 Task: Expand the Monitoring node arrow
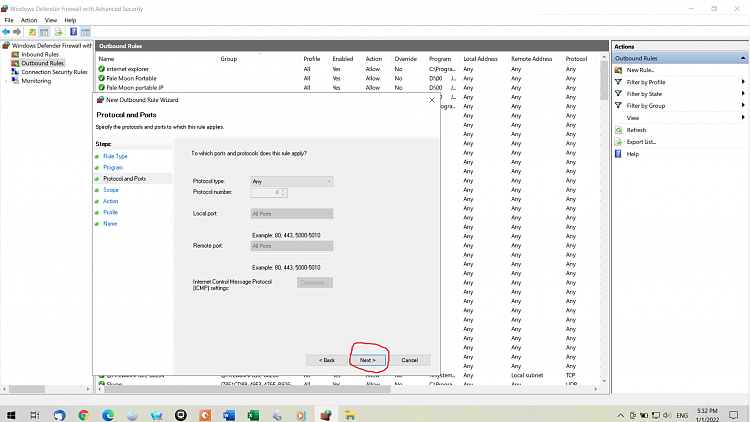(6, 81)
